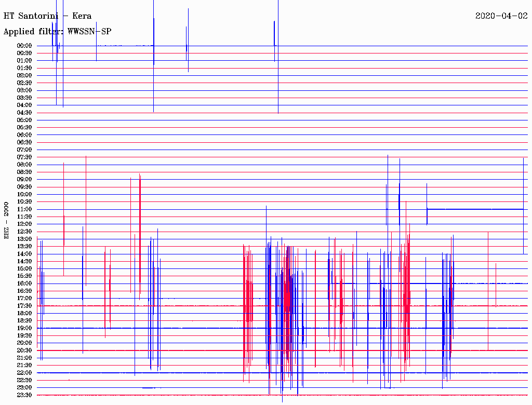Click the 11:00 time label

[x=24, y=209]
